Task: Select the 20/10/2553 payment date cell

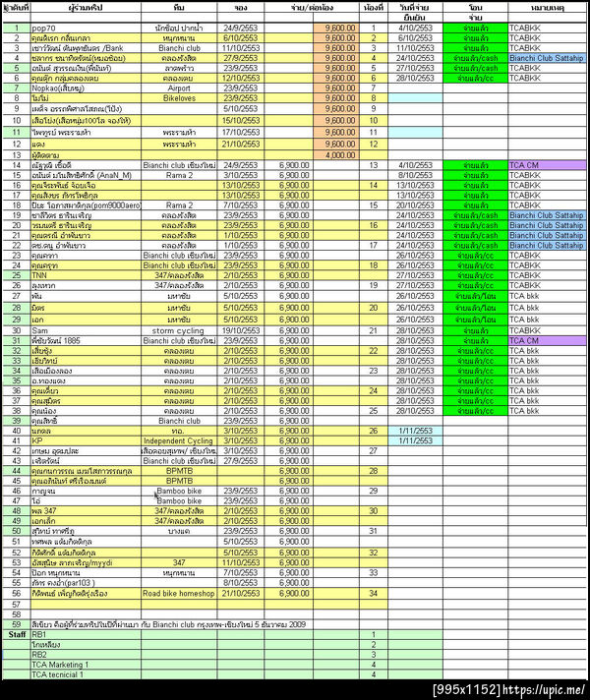Action: pyautogui.click(x=415, y=205)
